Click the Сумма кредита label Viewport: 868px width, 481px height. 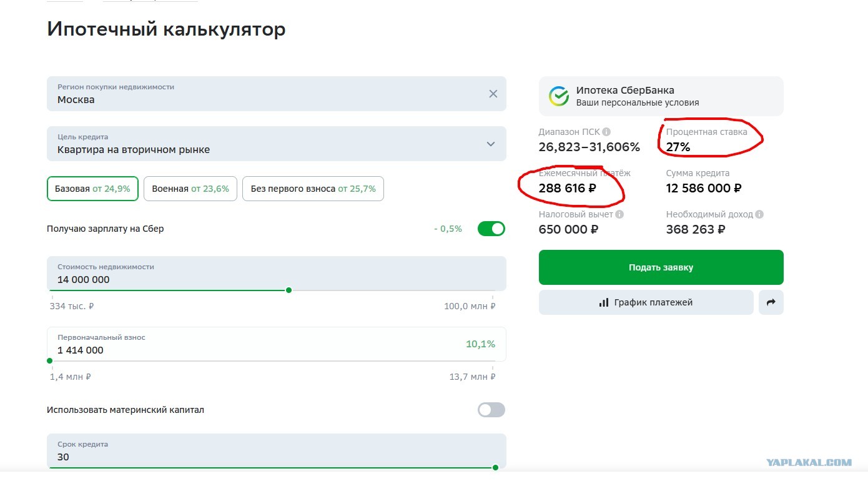(x=698, y=173)
